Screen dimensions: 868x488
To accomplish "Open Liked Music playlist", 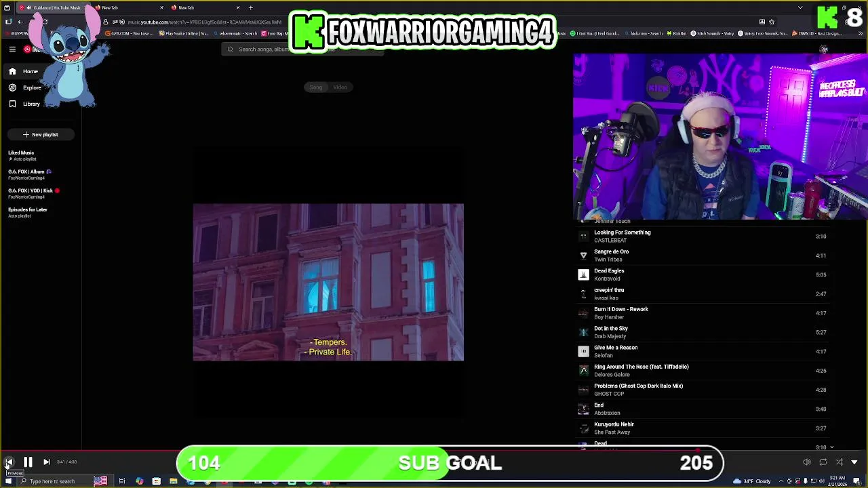I will click(x=22, y=155).
